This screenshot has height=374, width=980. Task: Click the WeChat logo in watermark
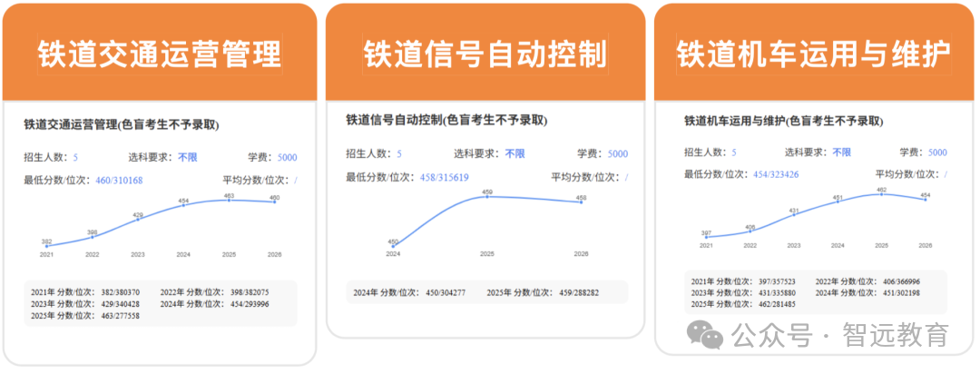pos(705,336)
